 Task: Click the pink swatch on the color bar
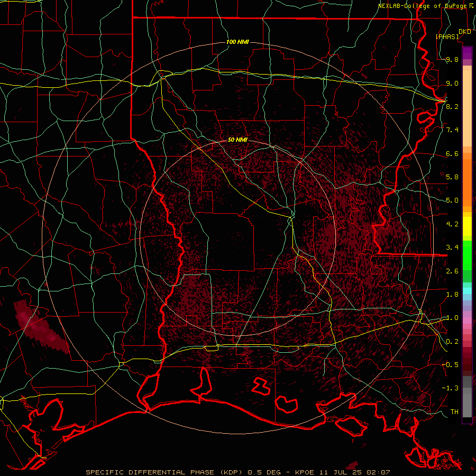point(467,321)
